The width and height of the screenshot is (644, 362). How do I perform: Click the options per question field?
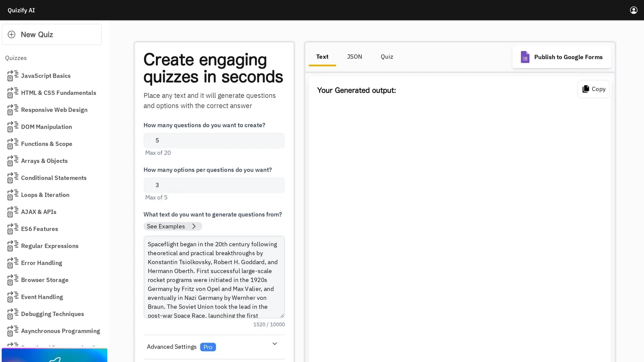214,185
